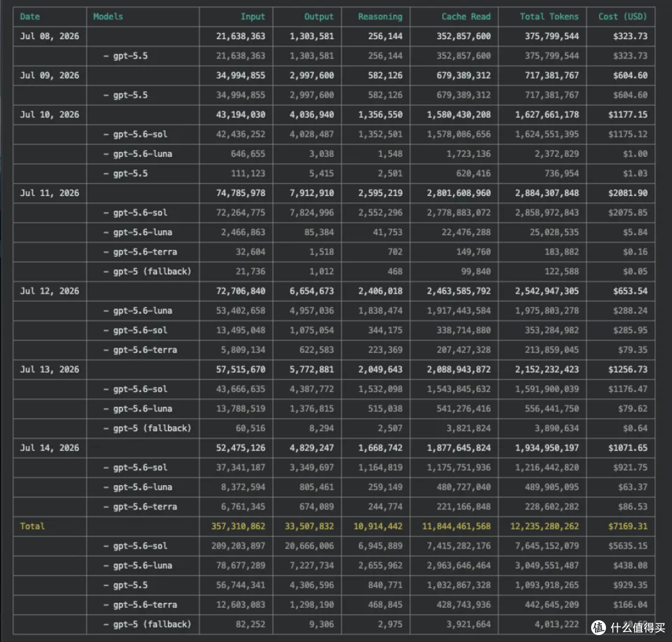The height and width of the screenshot is (642, 672).
Task: Click cache read value 2,463,585,792
Action: (459, 291)
